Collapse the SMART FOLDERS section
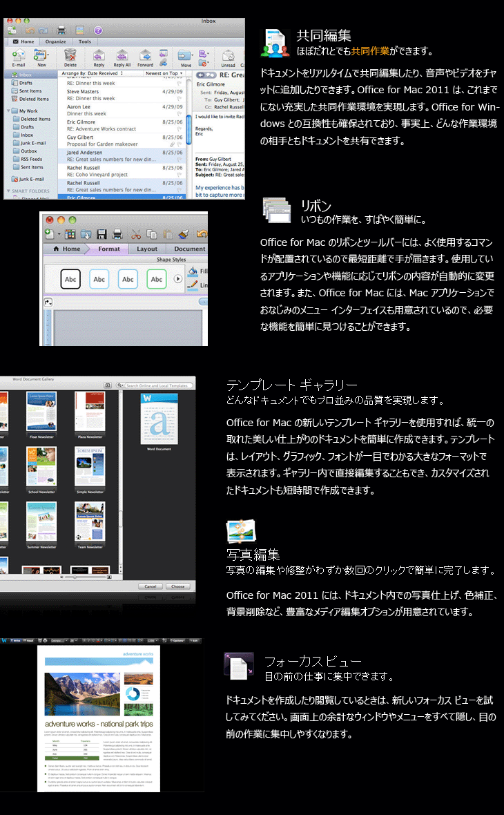This screenshot has height=815, width=504. (8, 191)
